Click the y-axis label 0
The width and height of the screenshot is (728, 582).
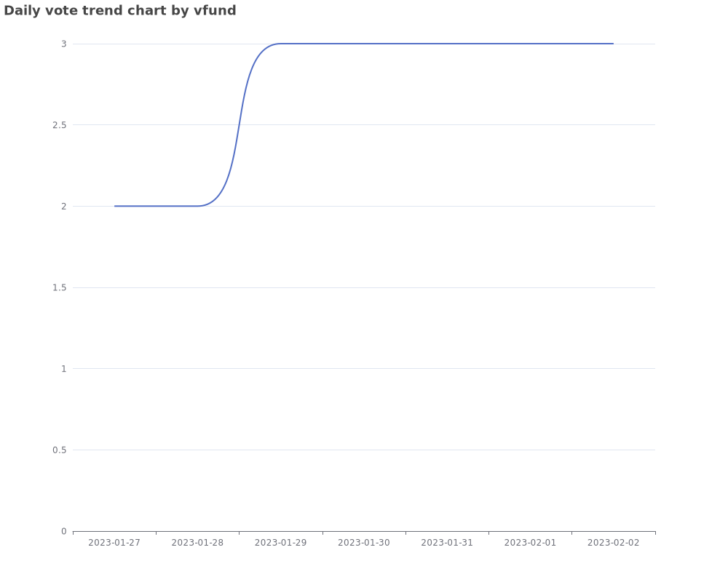click(x=63, y=531)
